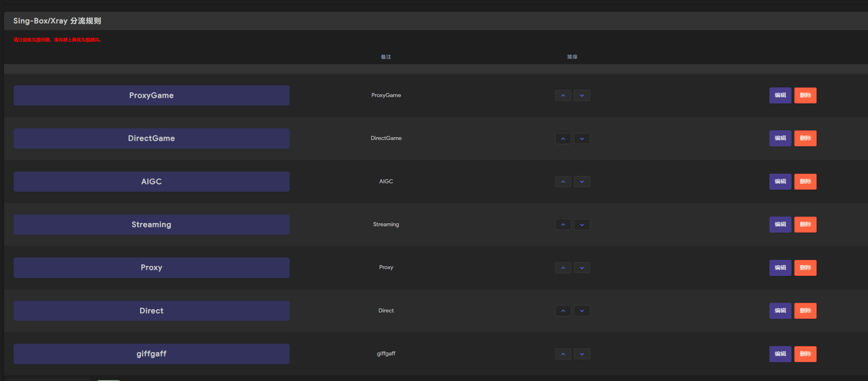Image resolution: width=868 pixels, height=381 pixels.
Task: Lower giffgaff rule with down arrow
Action: (x=582, y=354)
